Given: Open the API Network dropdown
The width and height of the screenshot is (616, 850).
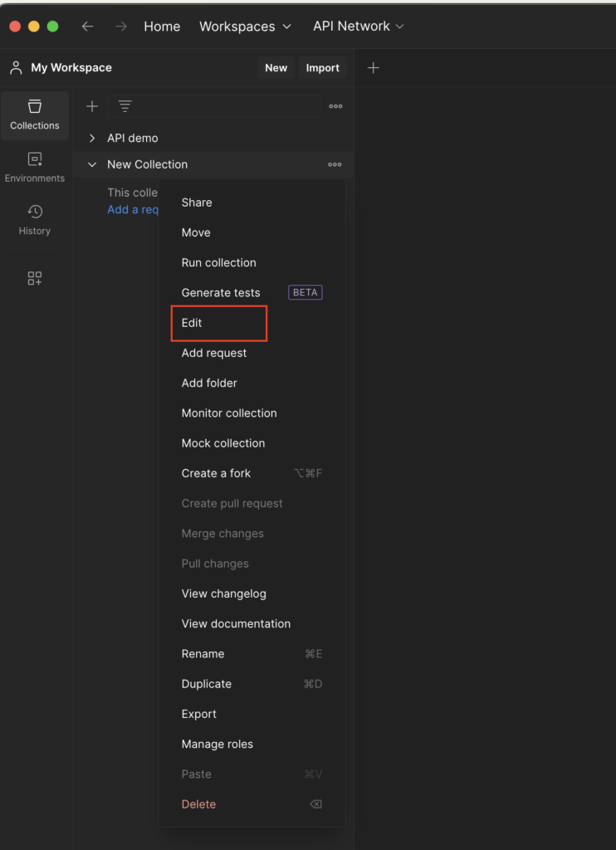Looking at the screenshot, I should [359, 27].
